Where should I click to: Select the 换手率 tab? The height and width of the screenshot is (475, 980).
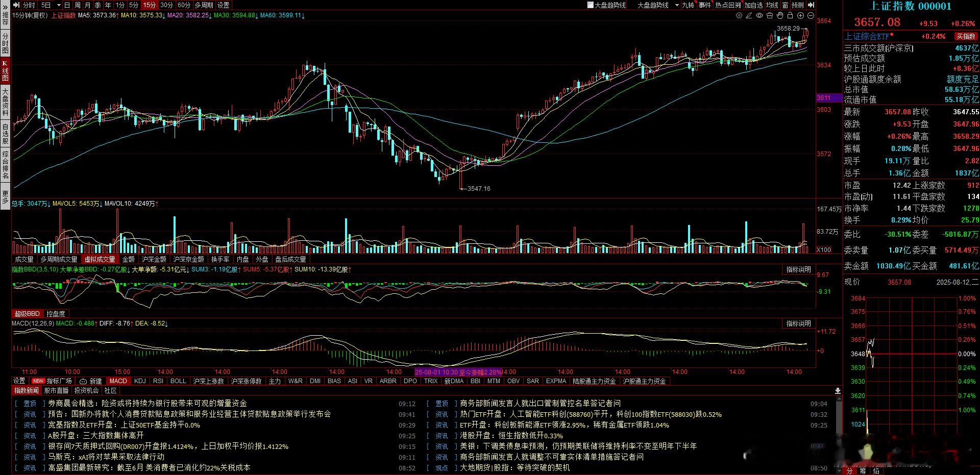(220, 259)
